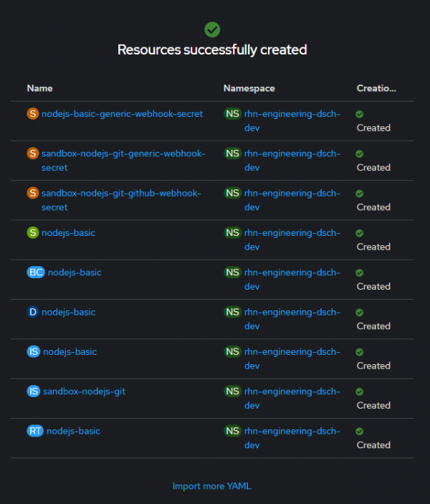Open the nodejs-basic BuildConfig link
The width and height of the screenshot is (430, 504).
(x=75, y=272)
